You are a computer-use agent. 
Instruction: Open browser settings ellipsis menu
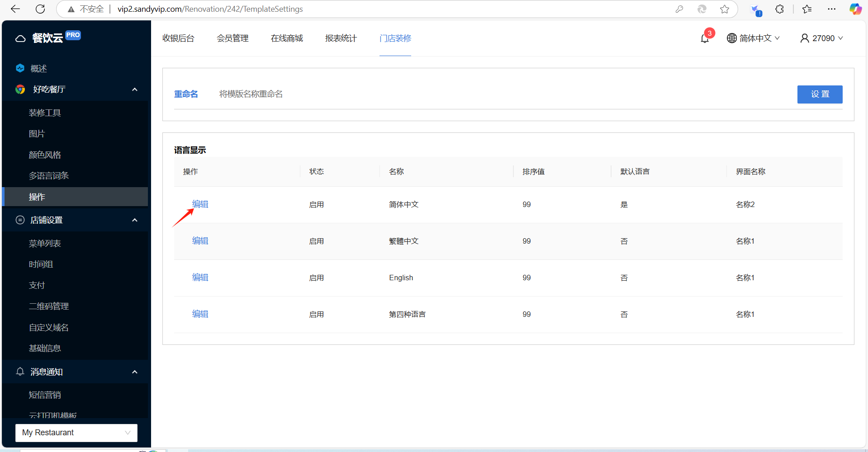[x=831, y=9]
